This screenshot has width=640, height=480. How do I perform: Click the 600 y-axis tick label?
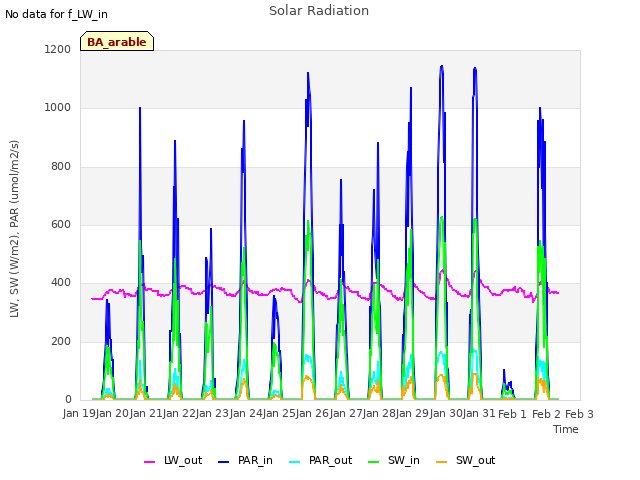click(61, 224)
